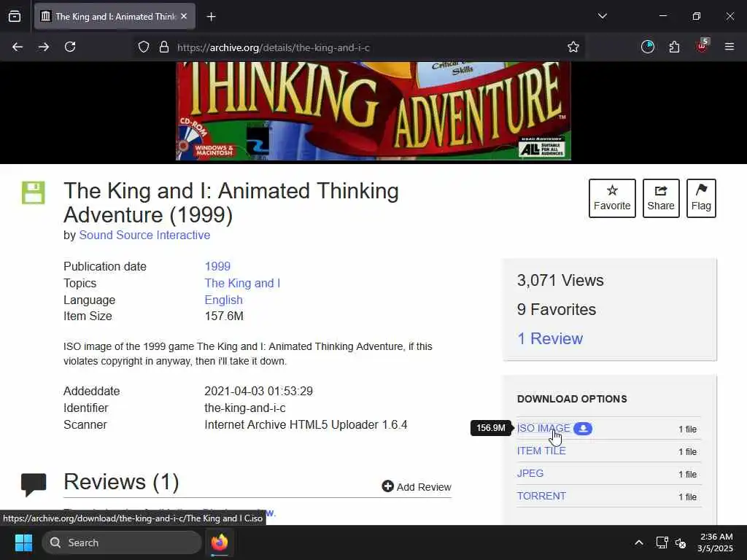The height and width of the screenshot is (560, 747).
Task: Click the 9 Favorites text
Action: pyautogui.click(x=557, y=309)
